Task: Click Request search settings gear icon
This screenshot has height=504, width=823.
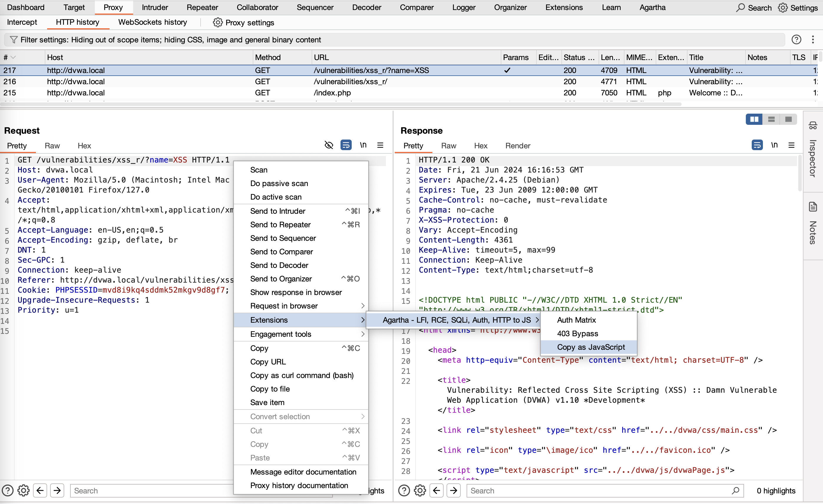Action: [23, 490]
